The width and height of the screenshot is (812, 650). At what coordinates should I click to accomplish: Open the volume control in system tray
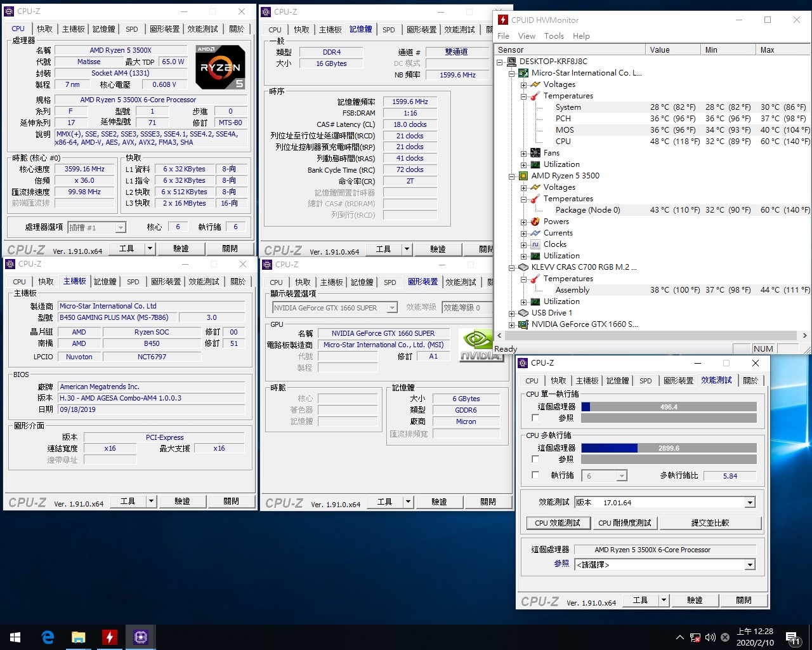(710, 637)
